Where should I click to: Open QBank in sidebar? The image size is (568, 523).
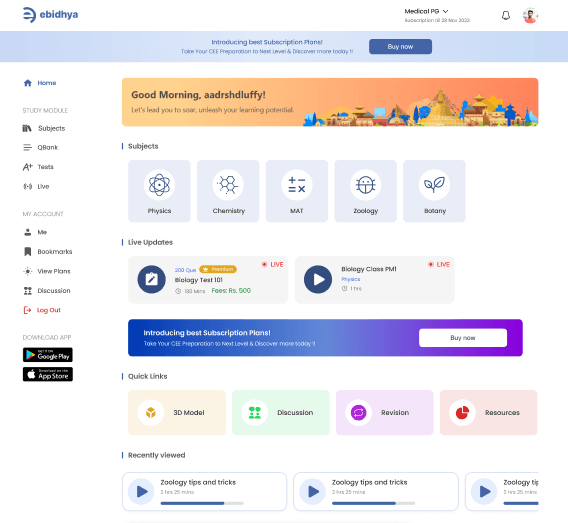[x=40, y=147]
